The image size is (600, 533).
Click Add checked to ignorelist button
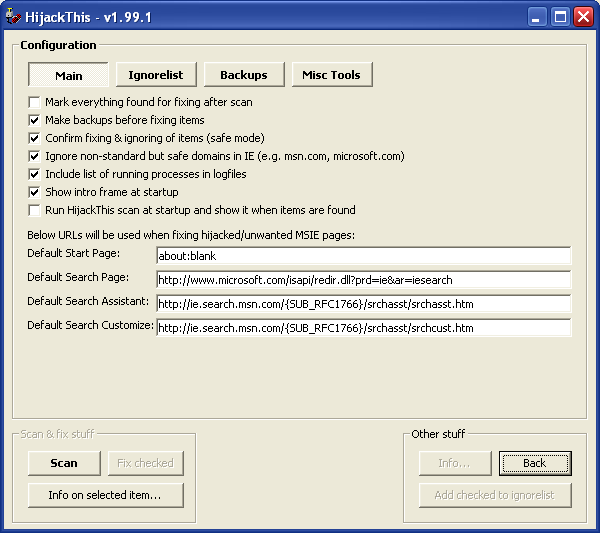pyautogui.click(x=495, y=495)
